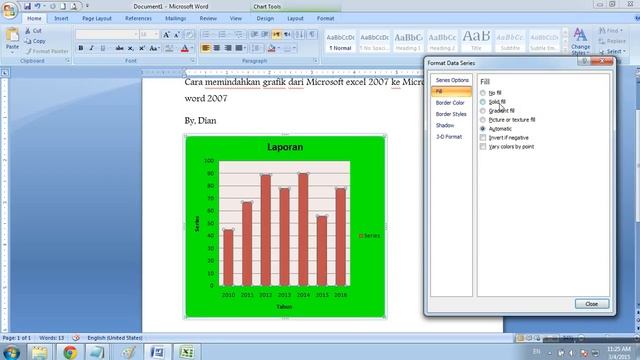
Task: Open Chart Tools Format tab
Action: coord(325,18)
